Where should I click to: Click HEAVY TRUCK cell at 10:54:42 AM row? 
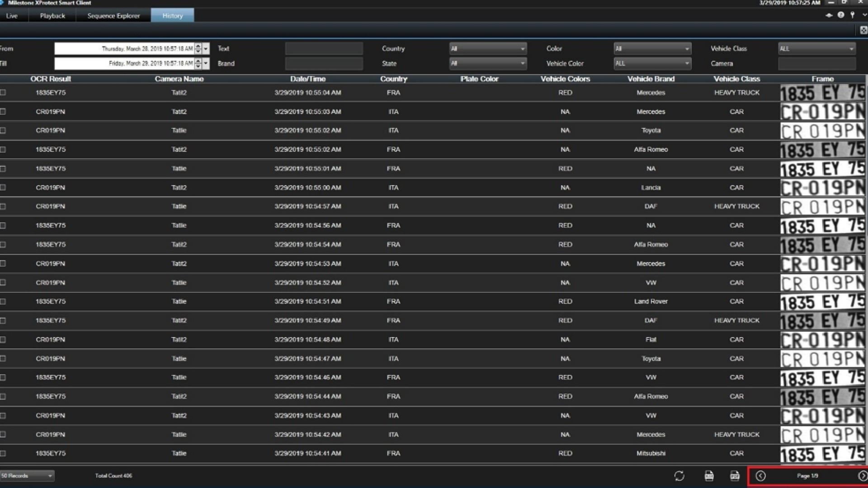coord(737,434)
